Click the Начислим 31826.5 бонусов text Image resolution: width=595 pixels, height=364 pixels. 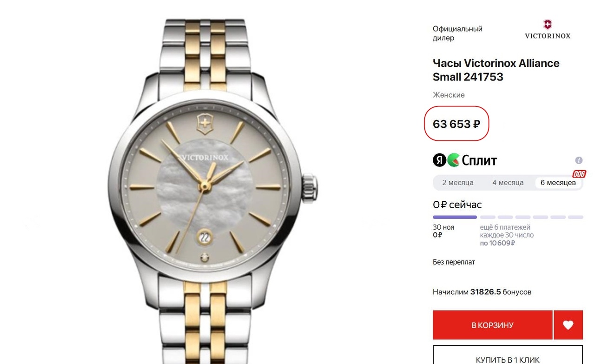[482, 292]
